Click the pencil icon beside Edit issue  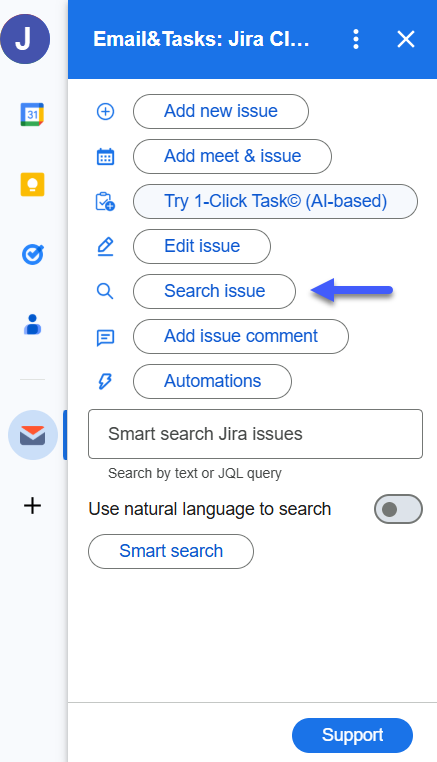[x=105, y=246]
